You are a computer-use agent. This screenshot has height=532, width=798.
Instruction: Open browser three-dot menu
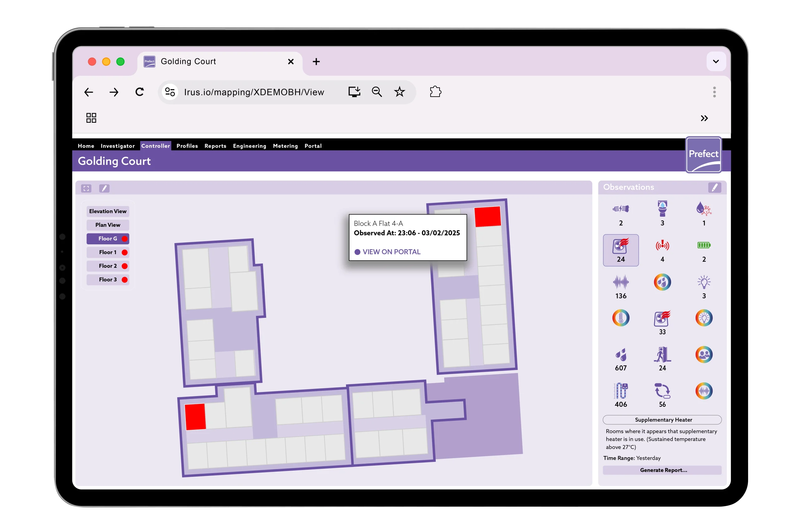click(x=714, y=92)
